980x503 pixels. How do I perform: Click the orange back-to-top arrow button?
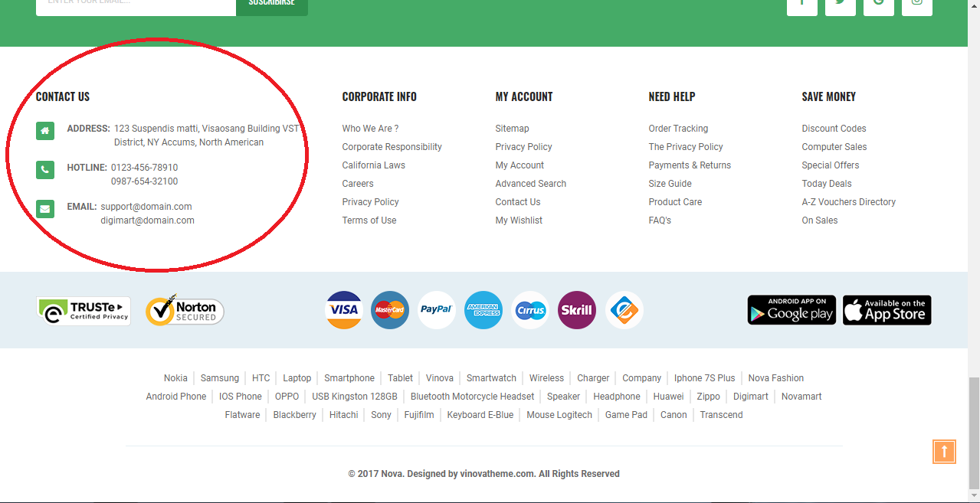pyautogui.click(x=944, y=452)
